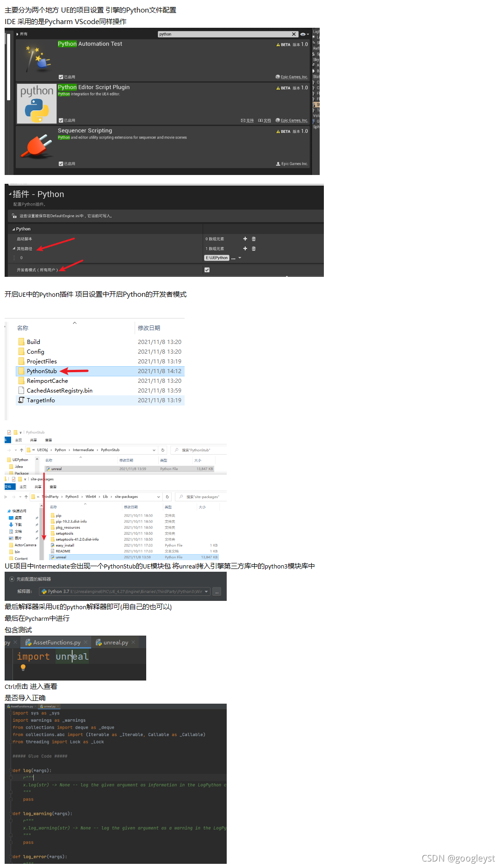Viewport: 502px width, 868px height.
Task: Collapse the 其他路径 array
Action: pyautogui.click(x=14, y=249)
